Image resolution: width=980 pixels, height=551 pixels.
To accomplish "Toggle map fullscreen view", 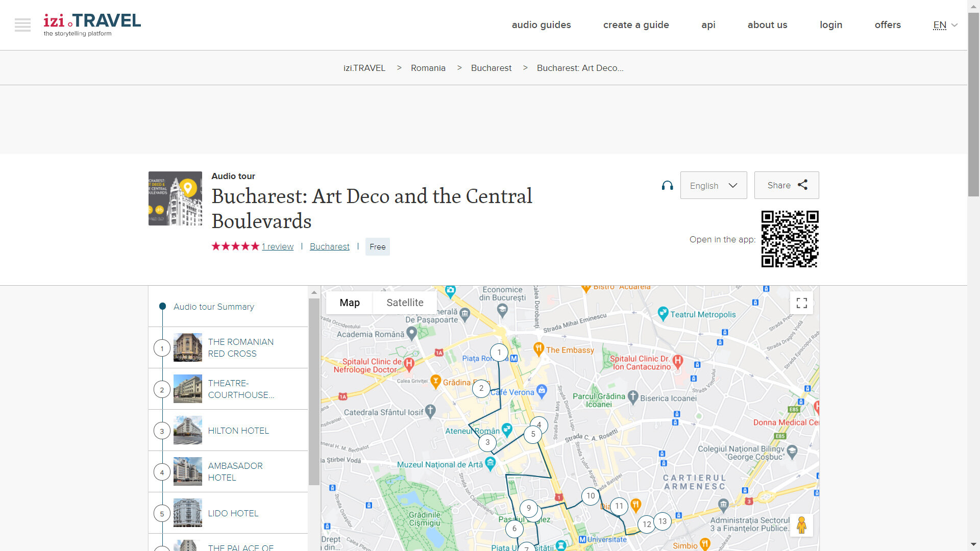I will pyautogui.click(x=801, y=303).
